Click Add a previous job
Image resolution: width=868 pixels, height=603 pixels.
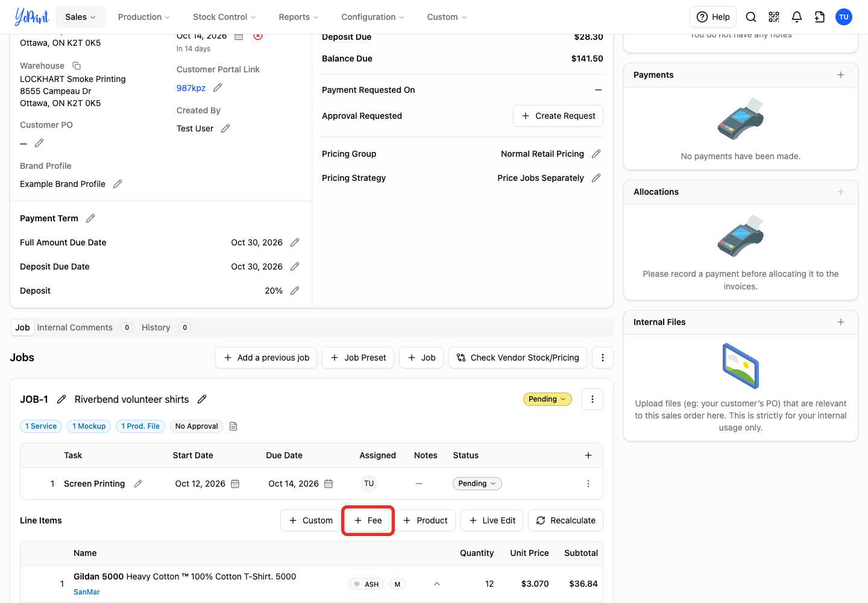point(266,358)
